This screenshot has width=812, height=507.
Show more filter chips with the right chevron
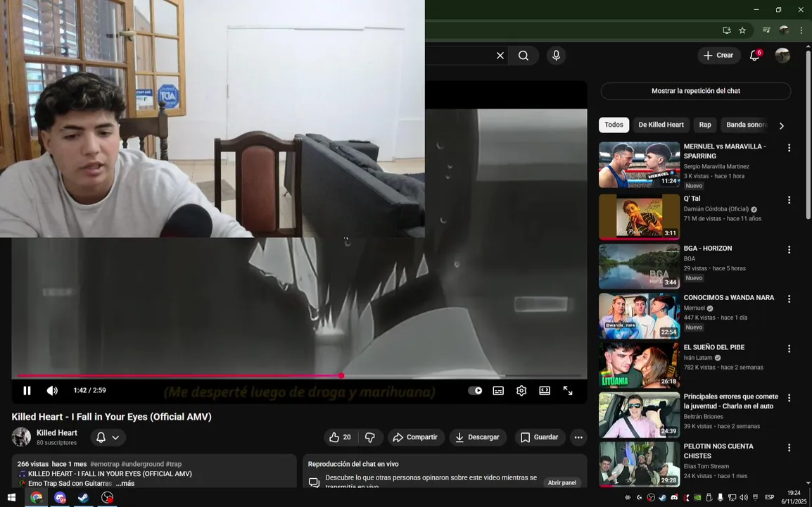(x=782, y=125)
